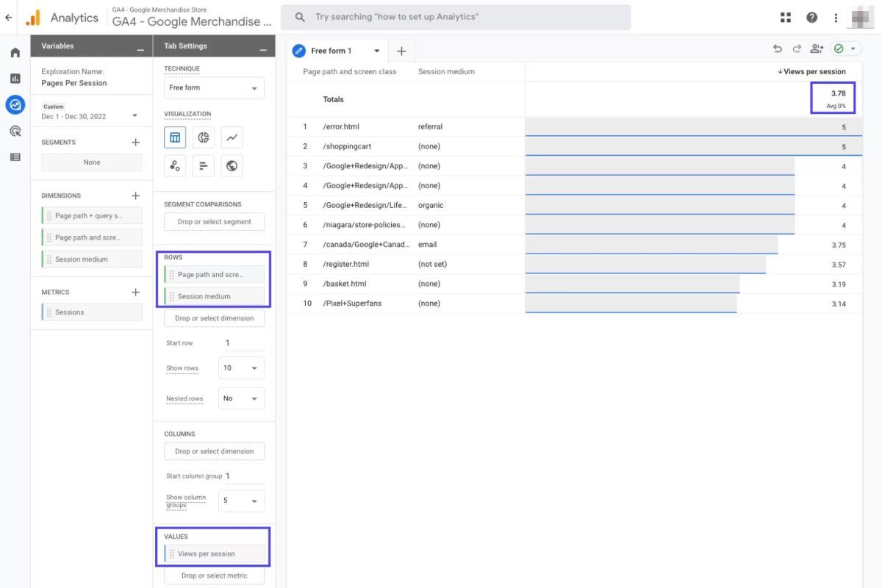882x588 pixels.
Task: Open the Google apps grid
Action: [786, 18]
